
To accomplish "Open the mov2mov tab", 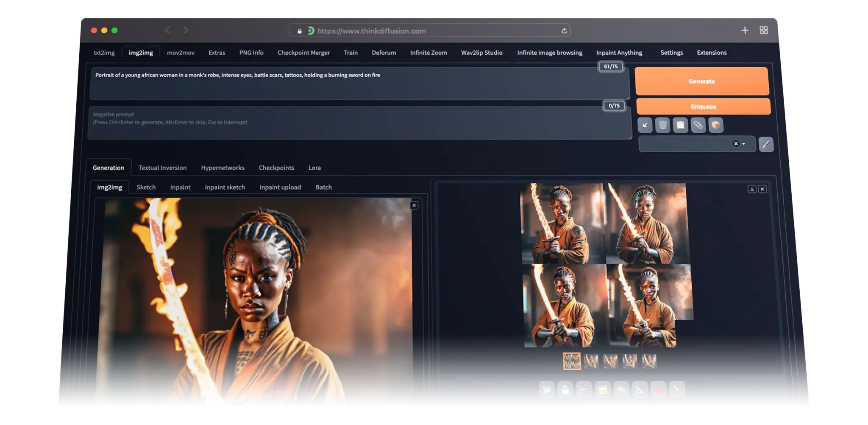I will click(181, 53).
